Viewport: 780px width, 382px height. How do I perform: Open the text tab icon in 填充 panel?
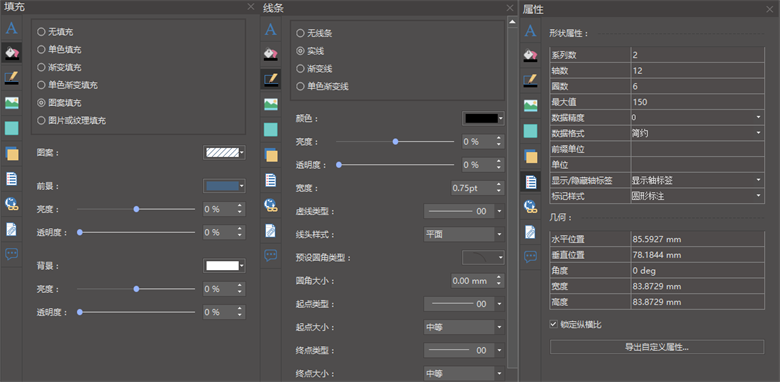click(x=11, y=28)
